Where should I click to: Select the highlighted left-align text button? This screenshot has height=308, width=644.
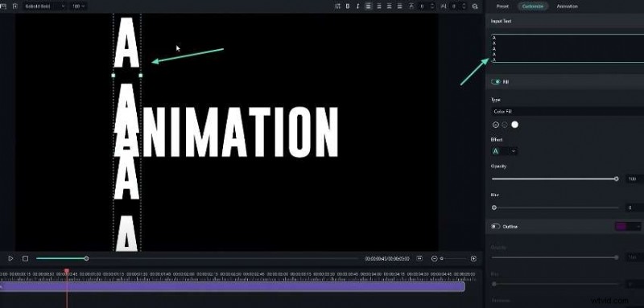pos(369,6)
